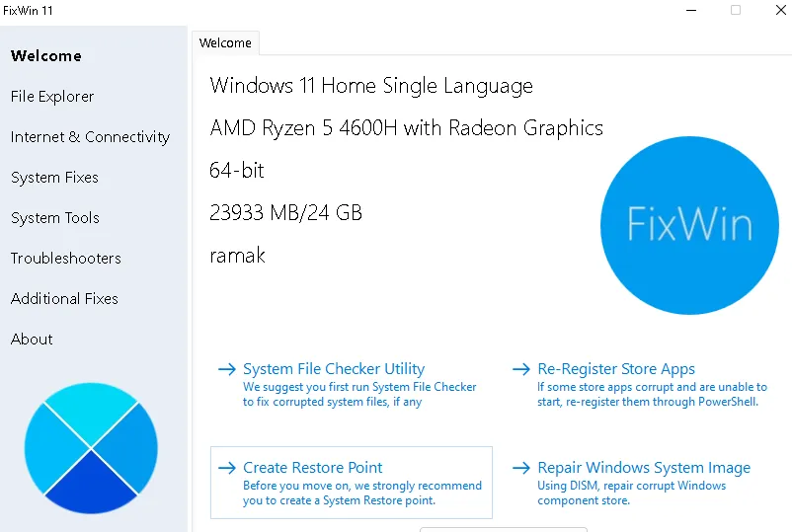Open the About page
The image size is (792, 532).
[32, 340]
